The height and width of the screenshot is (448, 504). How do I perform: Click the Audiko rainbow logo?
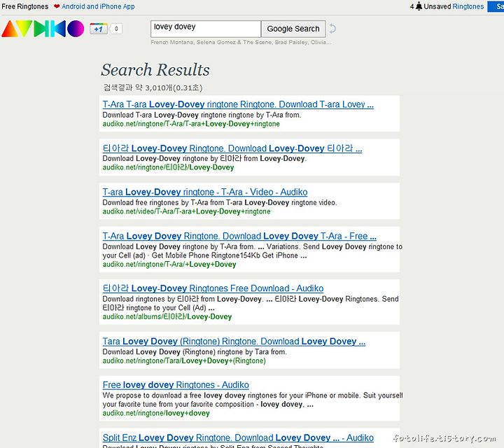[43, 29]
